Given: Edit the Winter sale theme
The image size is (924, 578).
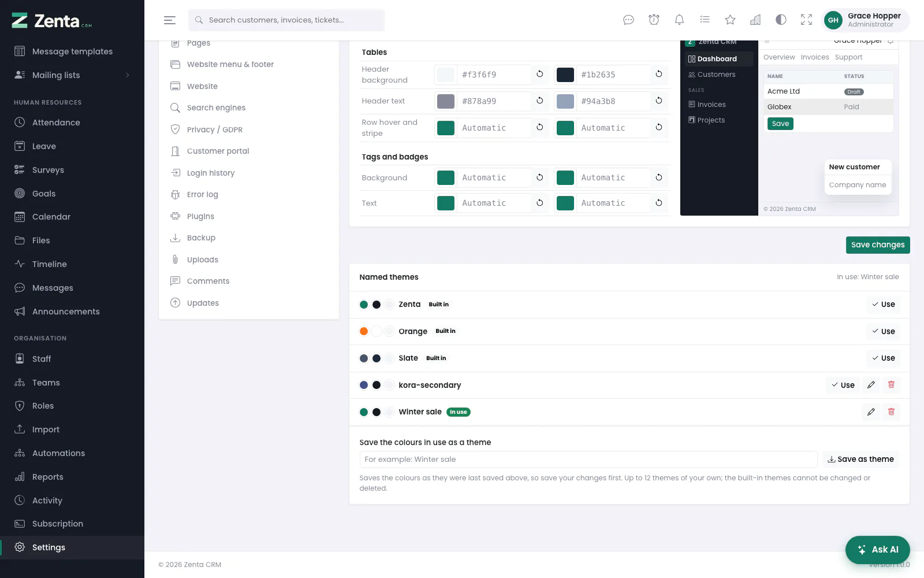Looking at the screenshot, I should [871, 412].
